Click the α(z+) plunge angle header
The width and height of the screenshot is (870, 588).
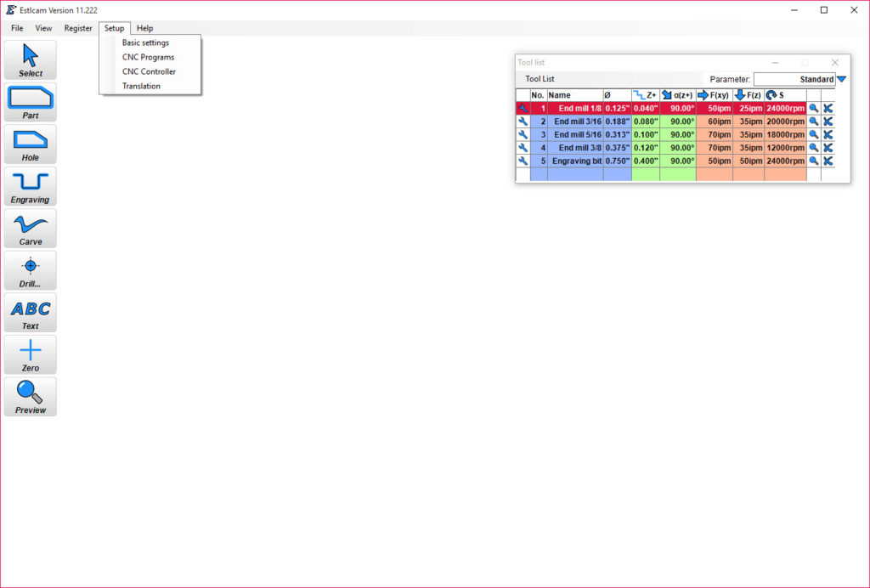click(x=678, y=95)
